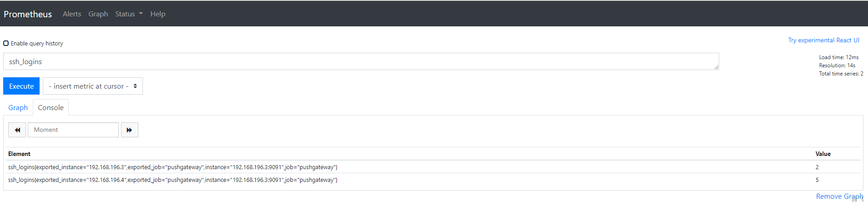Click the Prometheus brand logo text
Viewport: 868px width, 206px height.
[x=28, y=14]
